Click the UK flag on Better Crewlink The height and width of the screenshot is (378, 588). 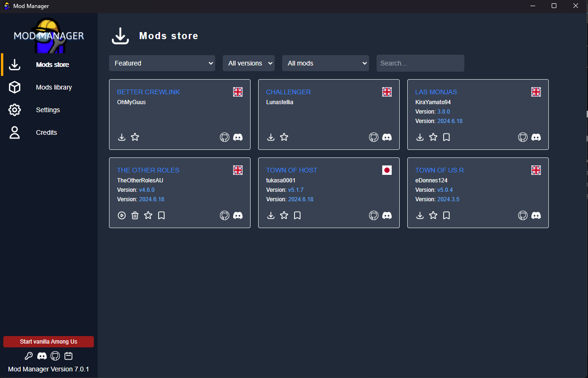pyautogui.click(x=238, y=92)
